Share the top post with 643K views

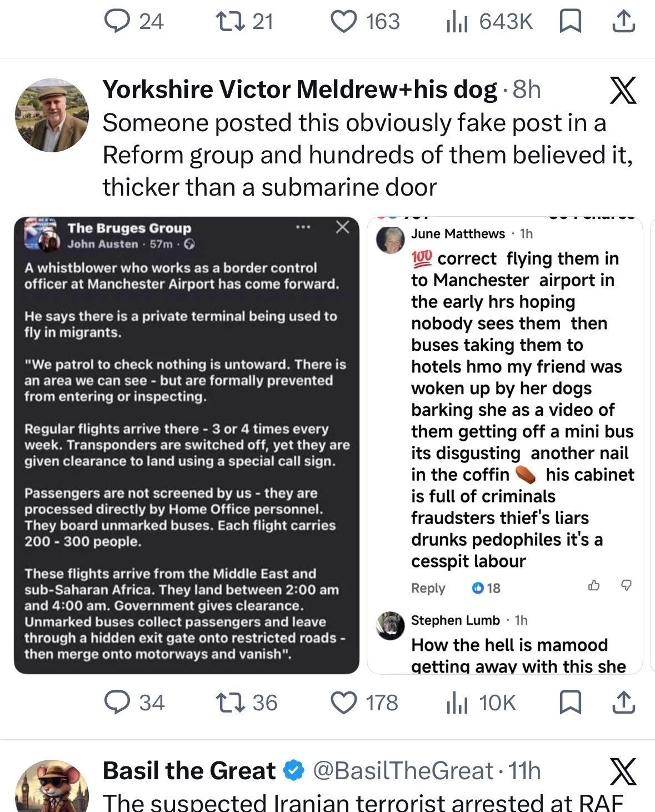(x=623, y=22)
